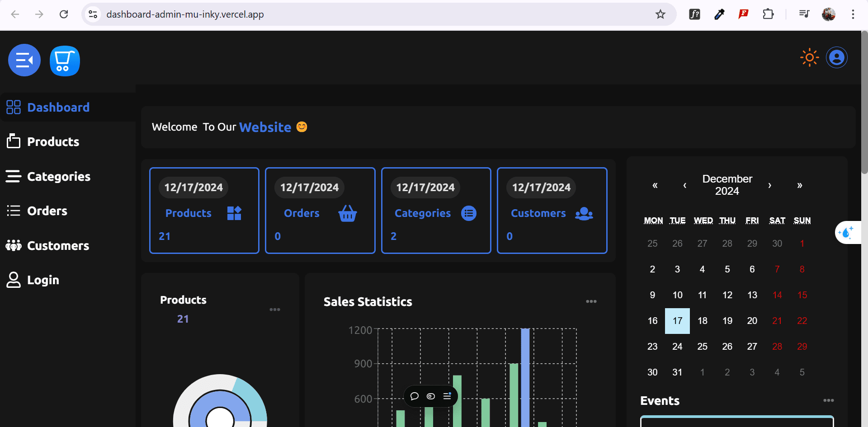Click the Login person icon in sidebar
Screen dimensions: 868x427
pyautogui.click(x=14, y=280)
